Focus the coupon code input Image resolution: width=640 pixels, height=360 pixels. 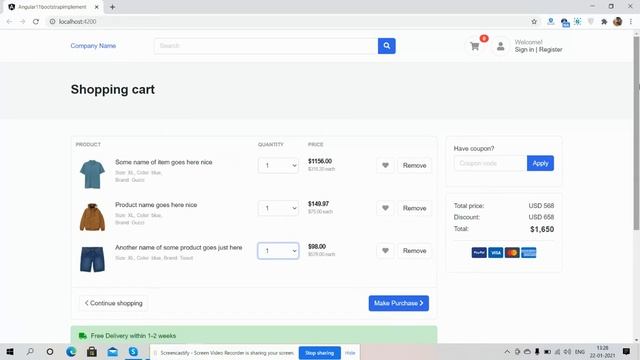(490, 163)
